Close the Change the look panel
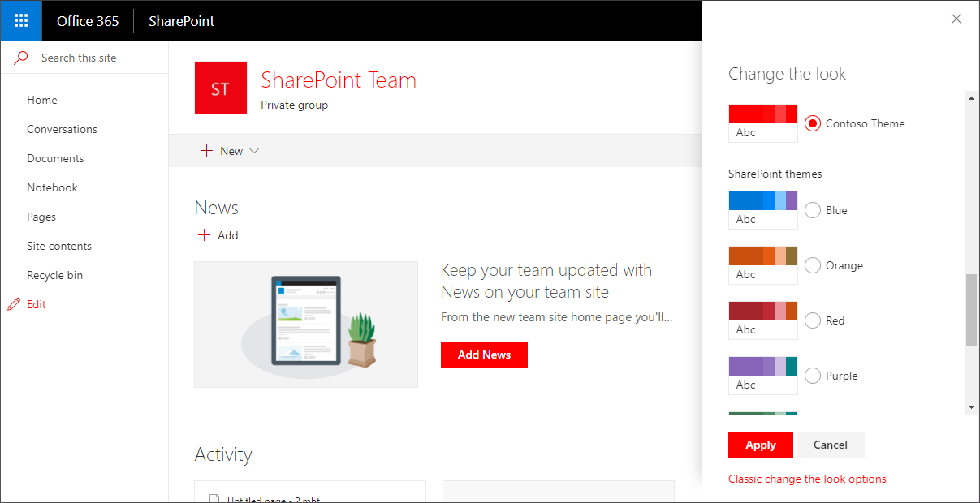Image resolution: width=980 pixels, height=503 pixels. click(x=956, y=19)
